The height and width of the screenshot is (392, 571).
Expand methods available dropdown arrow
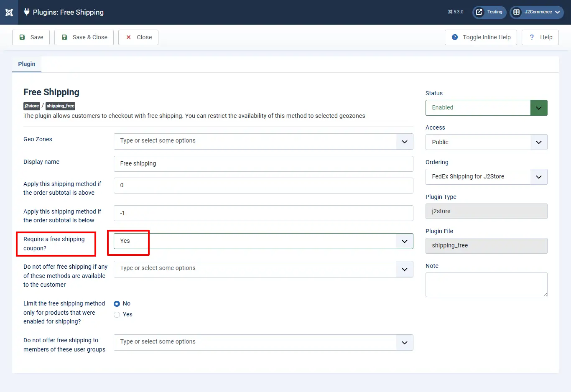point(404,269)
